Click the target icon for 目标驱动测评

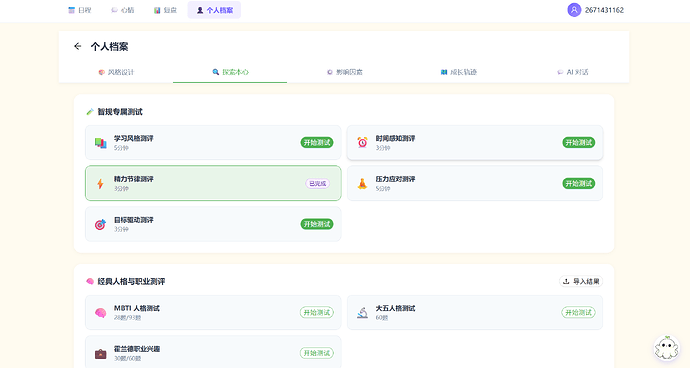[100, 224]
